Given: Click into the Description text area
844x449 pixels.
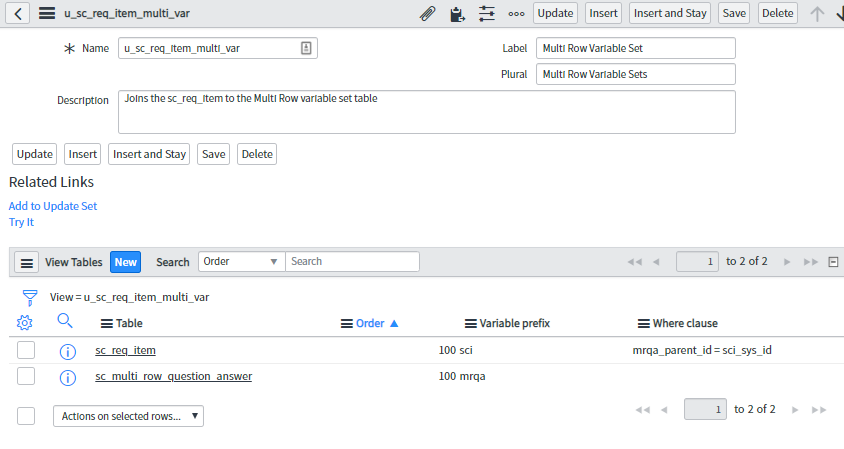Looking at the screenshot, I should tap(426, 112).
